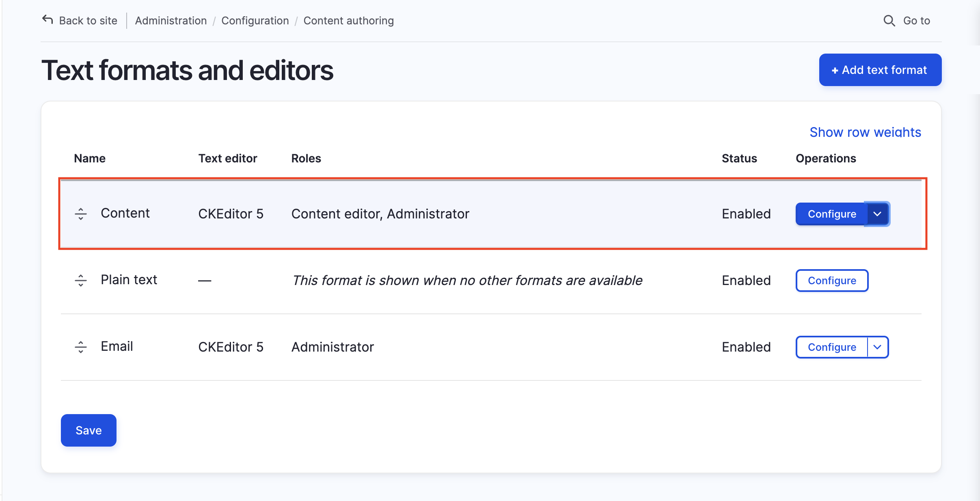Screen dimensions: 980x501
Task: Click the Plain text row drag handle
Action: (x=81, y=281)
